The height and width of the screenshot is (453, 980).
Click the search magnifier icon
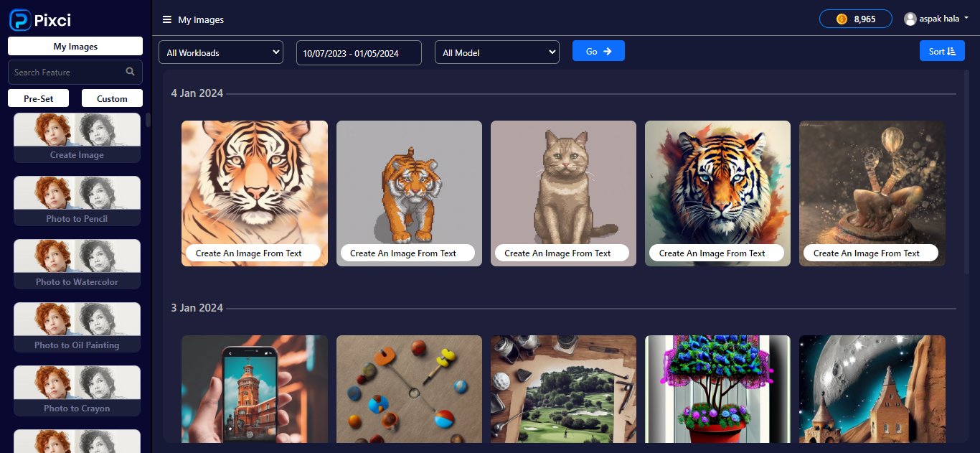coord(130,72)
